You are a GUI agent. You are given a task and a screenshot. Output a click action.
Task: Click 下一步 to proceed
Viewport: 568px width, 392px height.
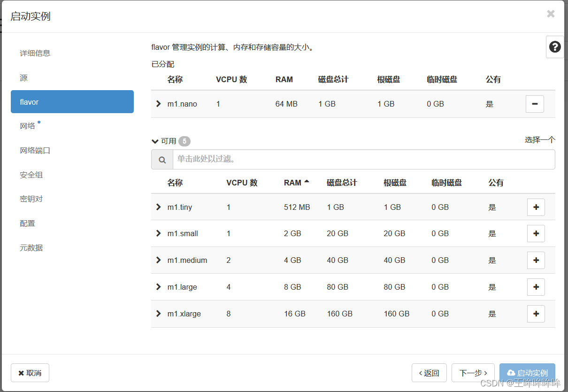473,372
